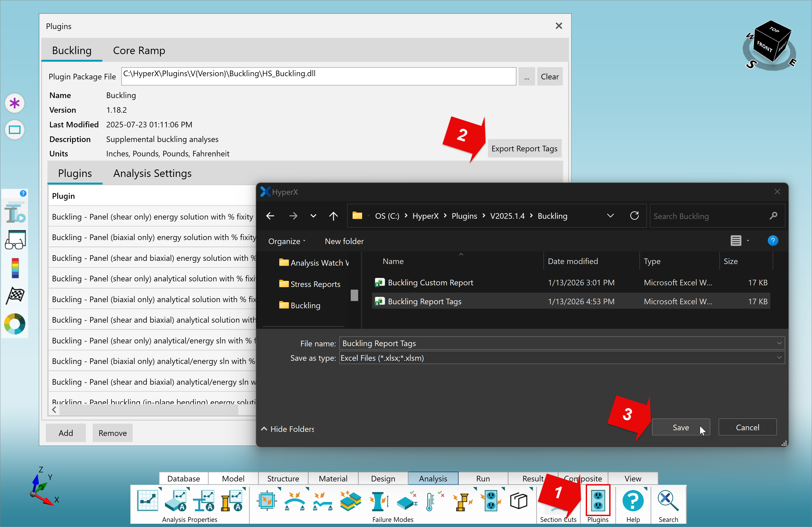Click the view layout icon in save dialog
The image size is (812, 527).
736,241
